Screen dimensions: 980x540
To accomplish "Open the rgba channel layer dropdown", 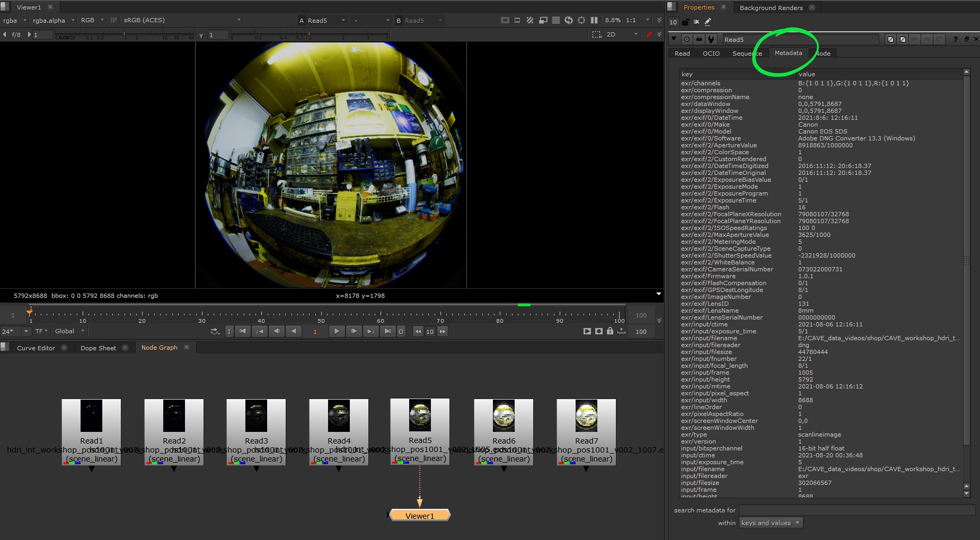I will pos(15,20).
